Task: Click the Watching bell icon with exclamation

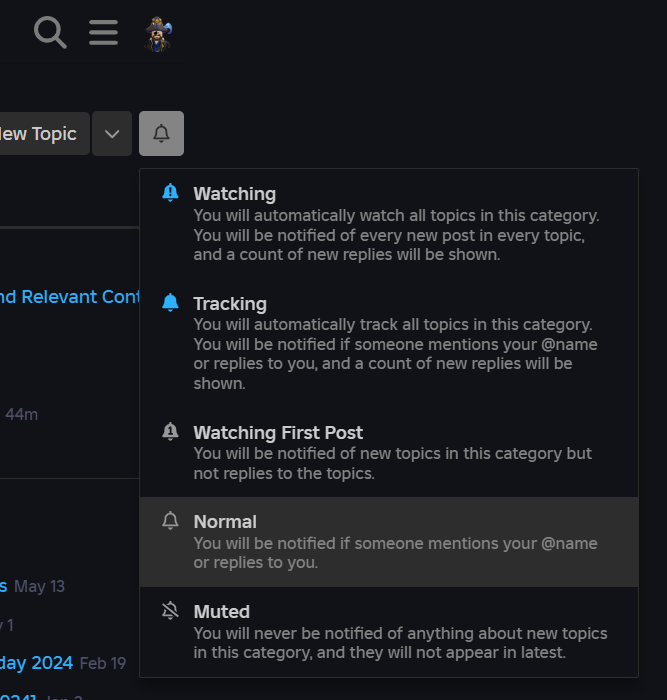Action: [x=170, y=193]
